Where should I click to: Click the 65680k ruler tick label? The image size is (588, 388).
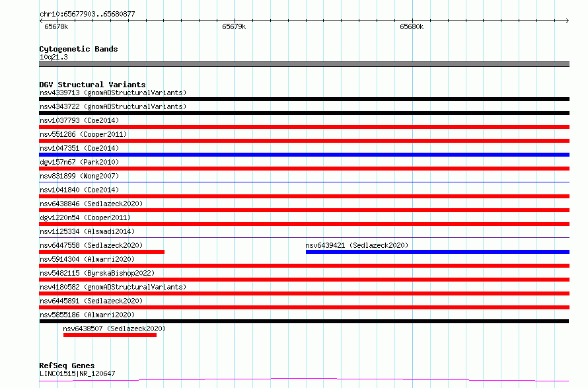pos(412,26)
